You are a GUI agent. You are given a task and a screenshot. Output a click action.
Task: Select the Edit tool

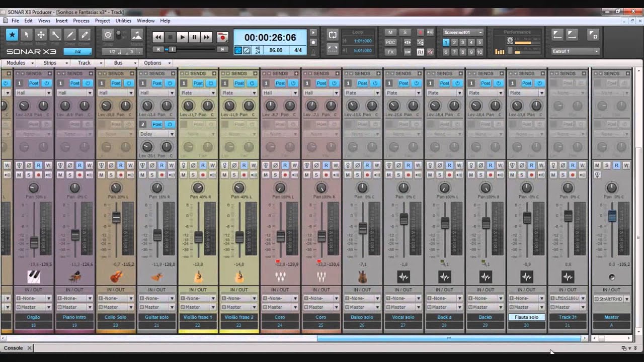[x=56, y=35]
